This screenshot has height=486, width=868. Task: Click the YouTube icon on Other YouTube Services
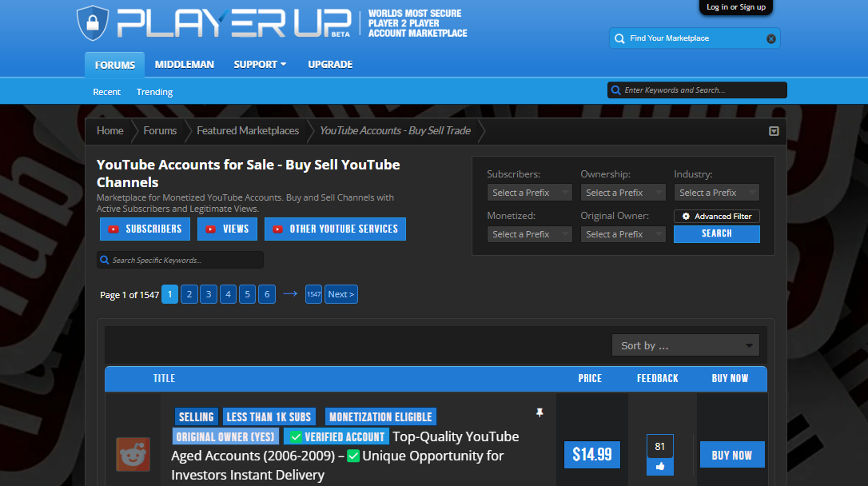pyautogui.click(x=277, y=229)
